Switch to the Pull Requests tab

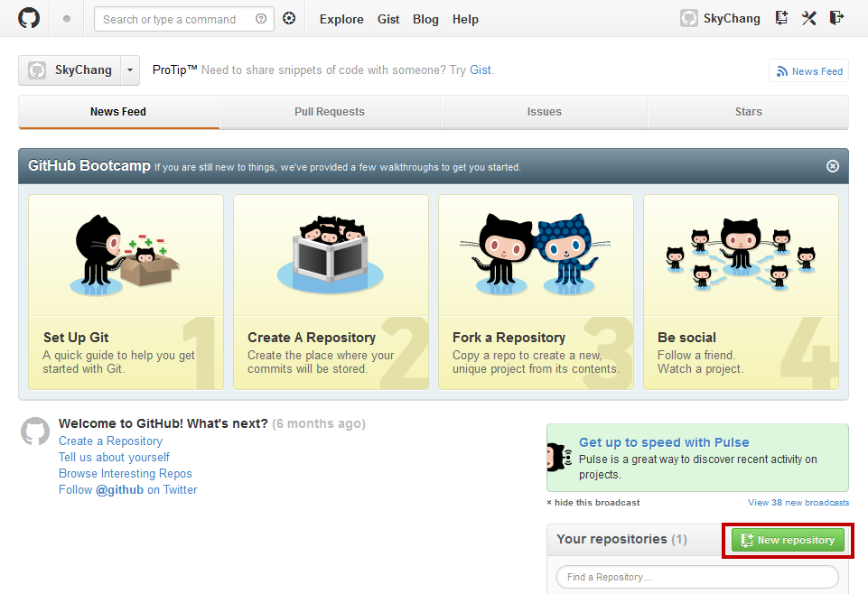330,112
